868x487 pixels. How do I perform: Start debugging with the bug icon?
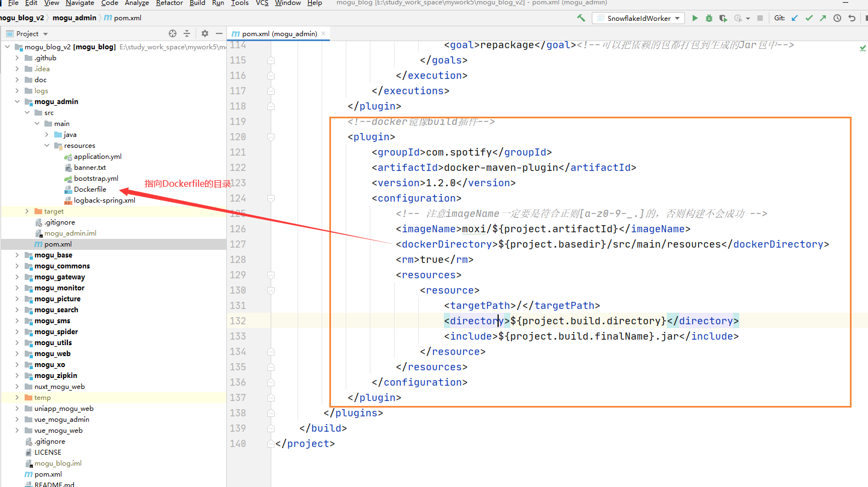[x=709, y=18]
